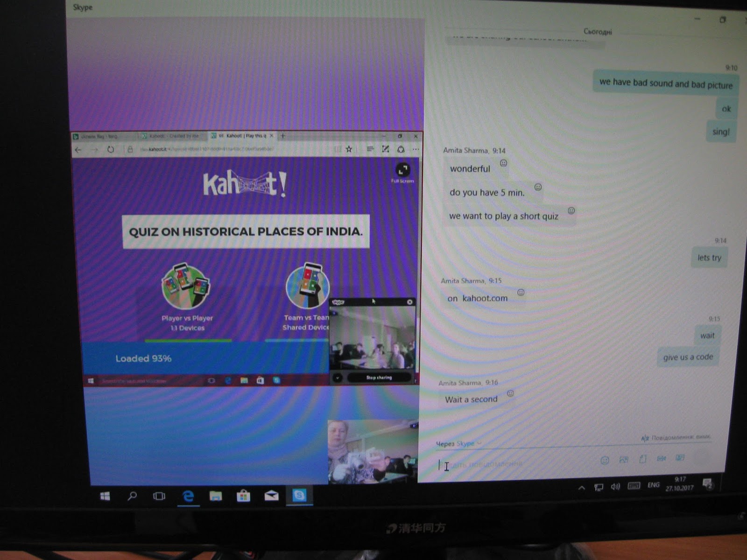
Task: Switch input language from ENG
Action: click(654, 485)
